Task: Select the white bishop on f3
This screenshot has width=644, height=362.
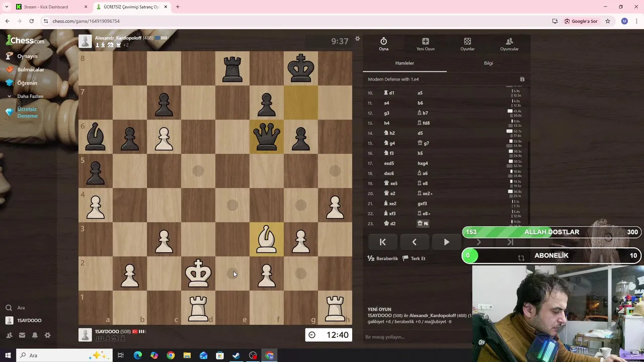Action: click(x=267, y=239)
